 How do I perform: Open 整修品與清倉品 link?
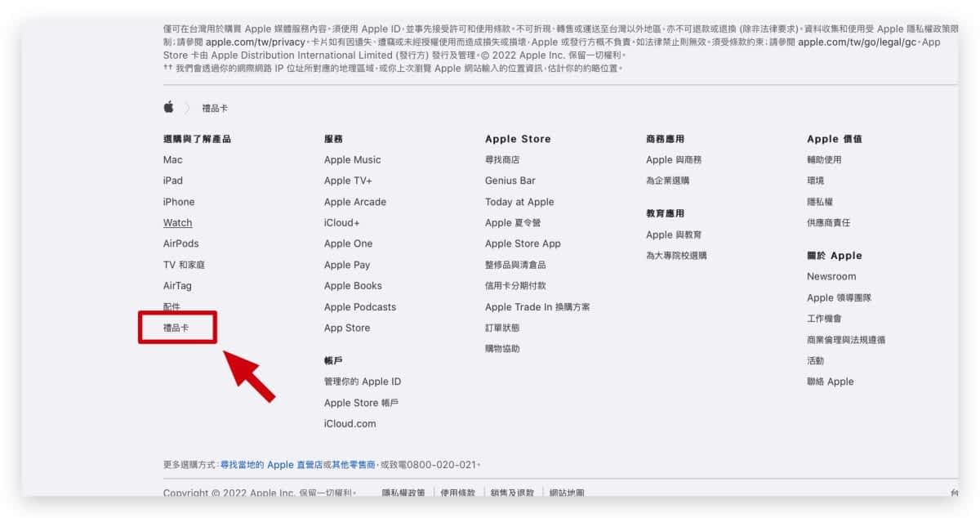(515, 265)
